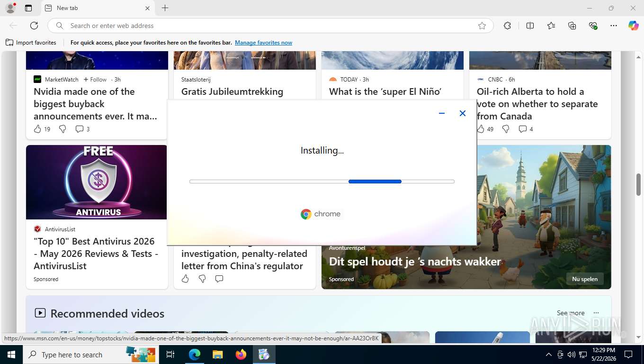The width and height of the screenshot is (644, 364).
Task: Open comments on Nvidia article
Action: point(82,129)
